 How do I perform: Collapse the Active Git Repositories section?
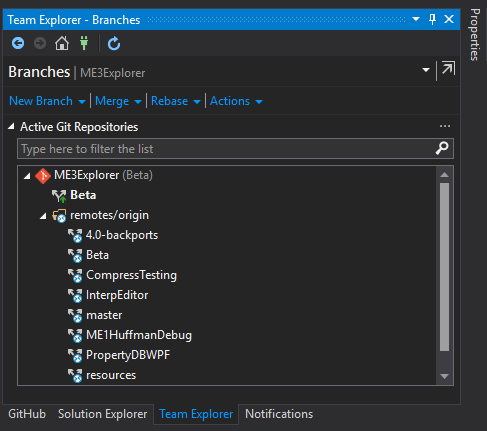pos(11,126)
